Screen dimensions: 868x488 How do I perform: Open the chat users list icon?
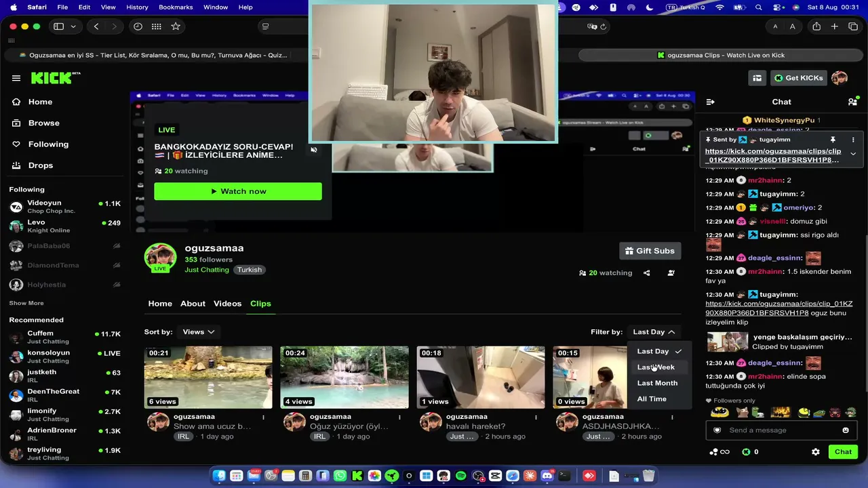(x=852, y=102)
